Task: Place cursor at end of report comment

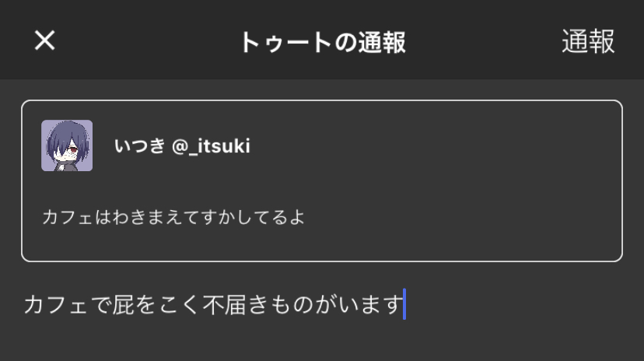Action: 403,304
